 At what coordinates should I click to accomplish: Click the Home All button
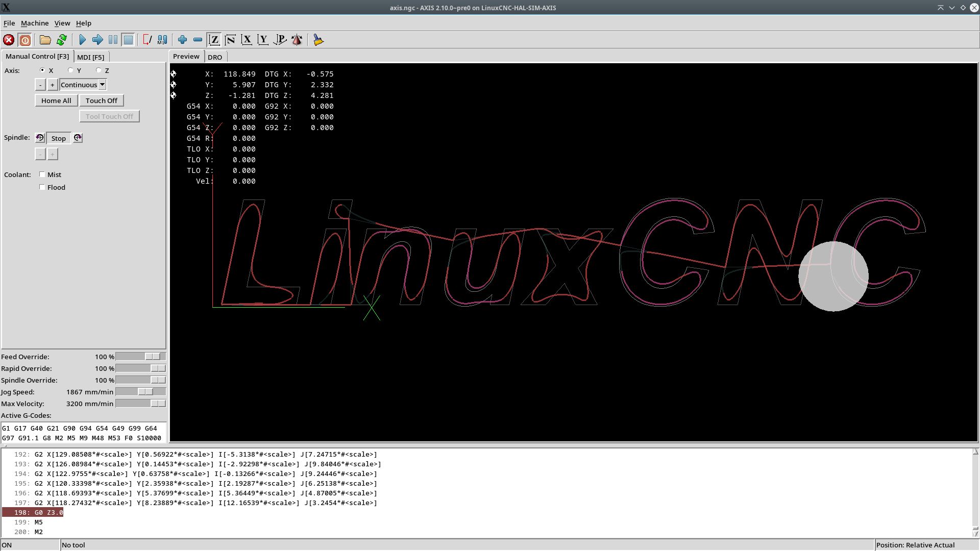(56, 101)
